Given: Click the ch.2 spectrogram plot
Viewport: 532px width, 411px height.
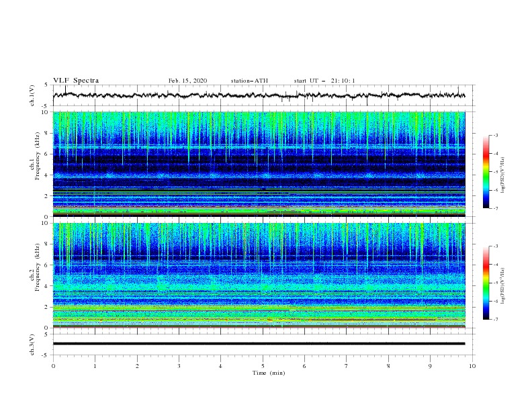Looking at the screenshot, I should [x=259, y=275].
